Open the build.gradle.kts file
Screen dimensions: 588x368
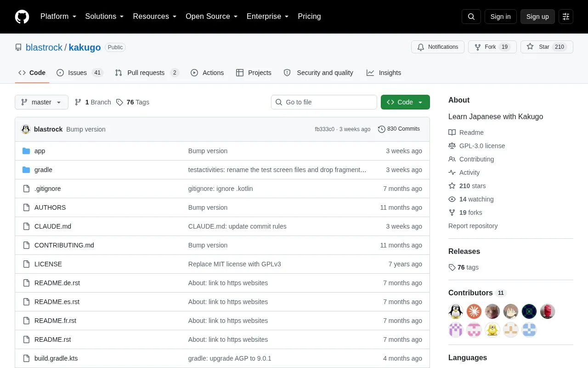pos(56,358)
